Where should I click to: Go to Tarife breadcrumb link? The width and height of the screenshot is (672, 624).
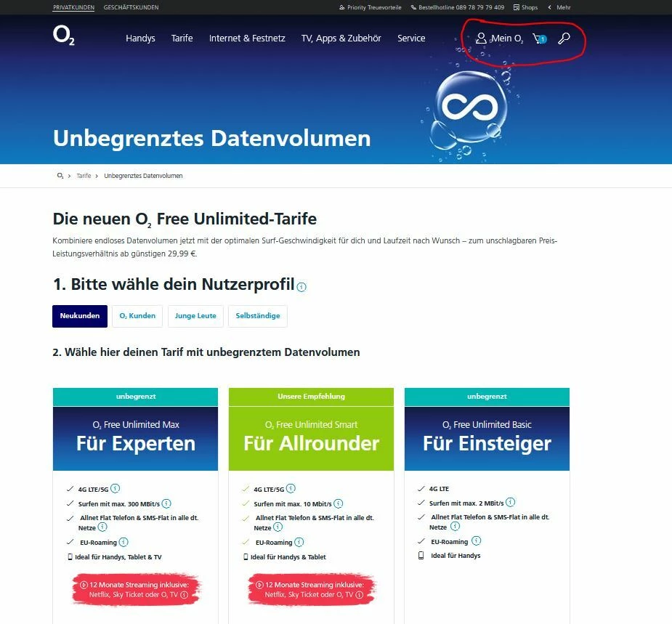(84, 176)
